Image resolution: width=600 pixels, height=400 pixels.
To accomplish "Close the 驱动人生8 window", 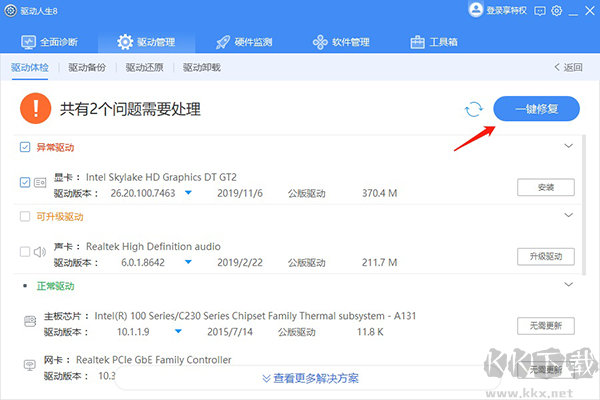I will pyautogui.click(x=590, y=11).
